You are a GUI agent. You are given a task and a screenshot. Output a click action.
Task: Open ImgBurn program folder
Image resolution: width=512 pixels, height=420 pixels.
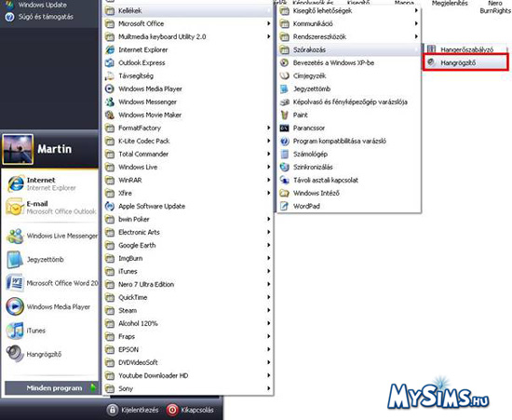coord(187,258)
